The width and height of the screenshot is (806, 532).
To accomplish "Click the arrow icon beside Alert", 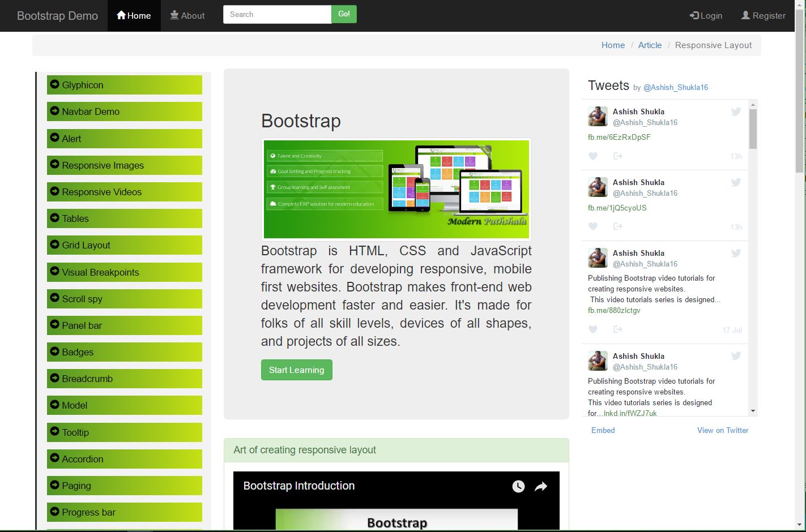I will pos(55,138).
